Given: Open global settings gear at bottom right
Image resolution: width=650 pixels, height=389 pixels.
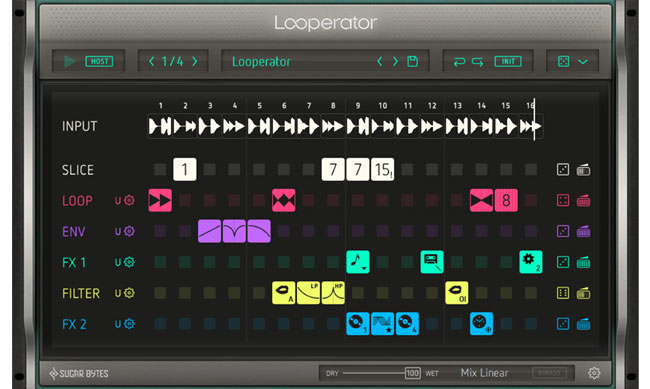Looking at the screenshot, I should pyautogui.click(x=594, y=373).
